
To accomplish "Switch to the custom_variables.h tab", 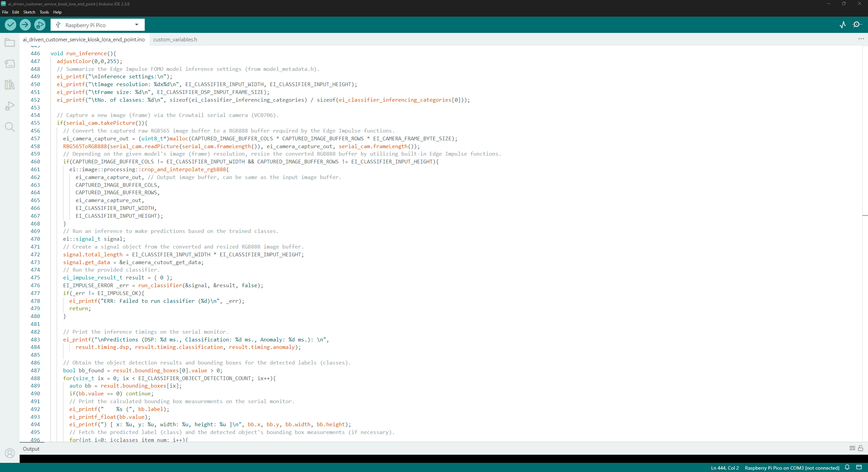I will 175,40.
